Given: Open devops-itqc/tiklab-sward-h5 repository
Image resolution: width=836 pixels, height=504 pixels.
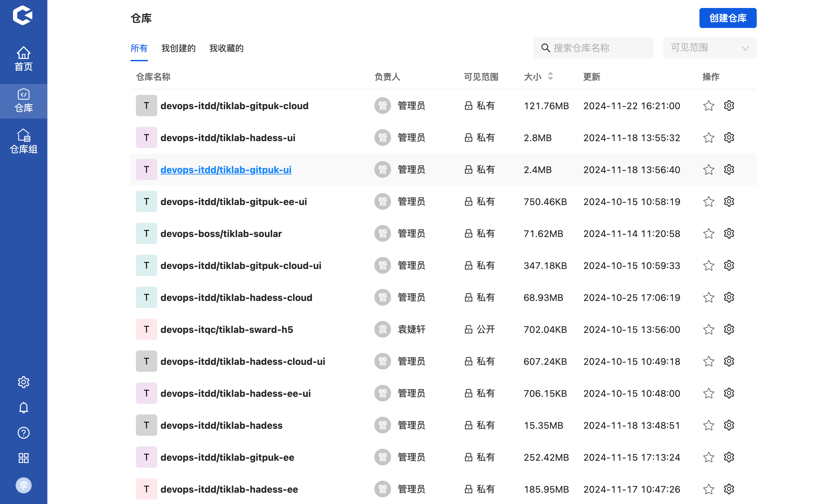Looking at the screenshot, I should click(226, 329).
